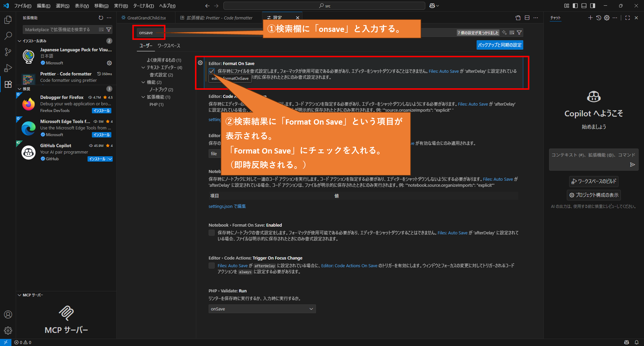Filter extensions with the funnel icon
The image size is (644, 346).
point(109,30)
